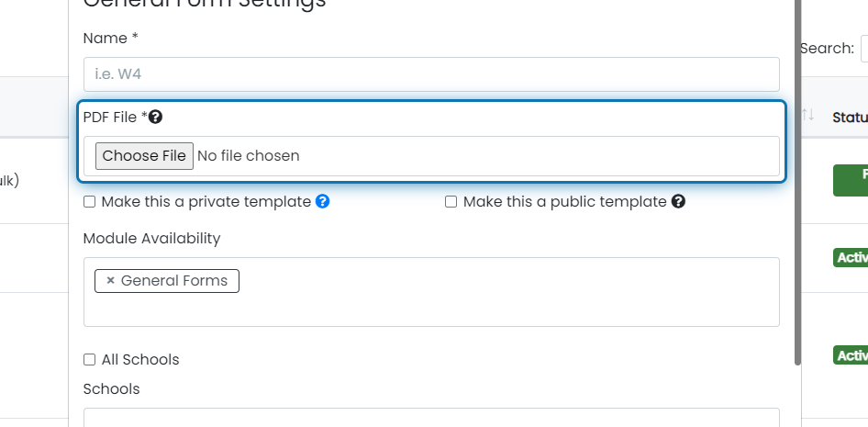
Task: Select the General Forms tag label
Action: coord(173,281)
